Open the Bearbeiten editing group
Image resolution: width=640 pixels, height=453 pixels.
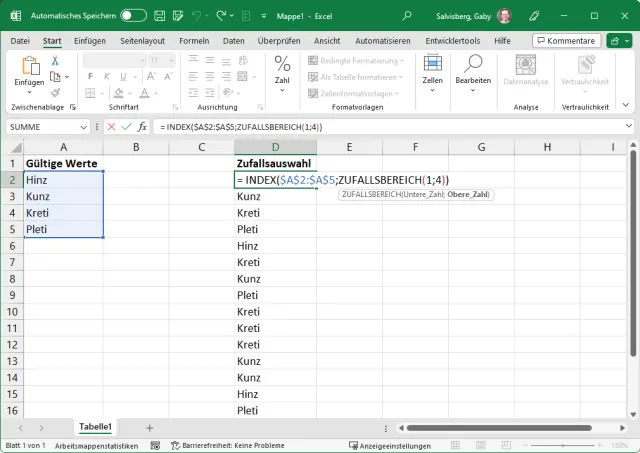[473, 71]
